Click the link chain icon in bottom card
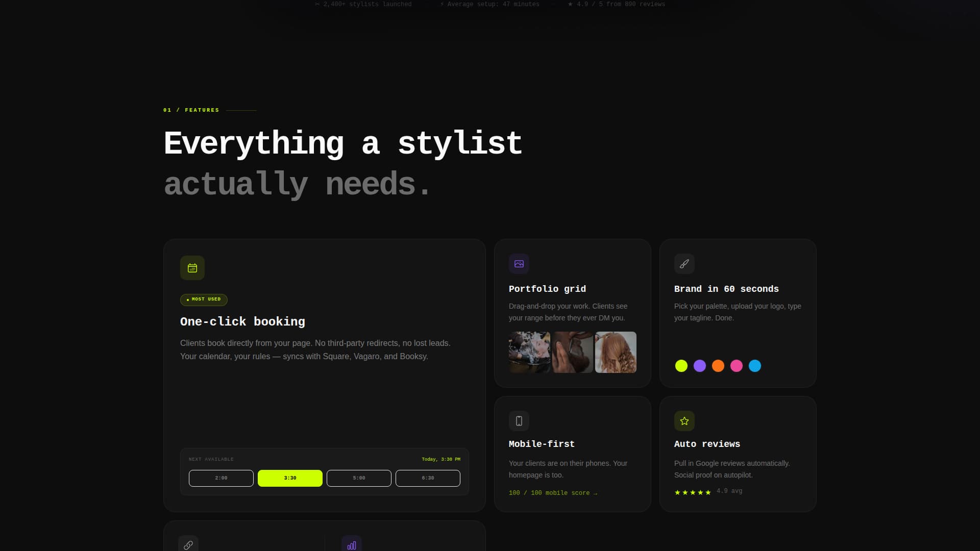Screen dimensions: 980x551 click(188, 545)
